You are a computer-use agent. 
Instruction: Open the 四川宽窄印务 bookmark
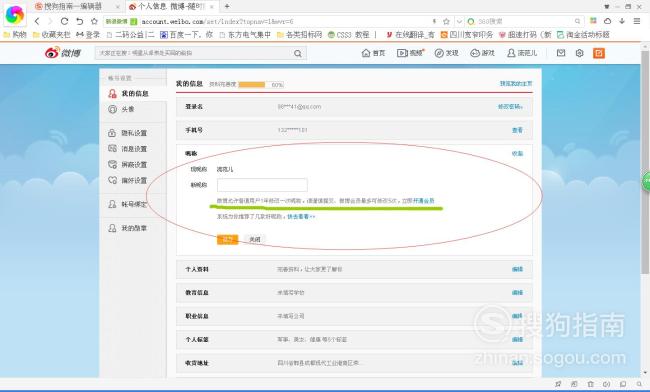pos(467,35)
